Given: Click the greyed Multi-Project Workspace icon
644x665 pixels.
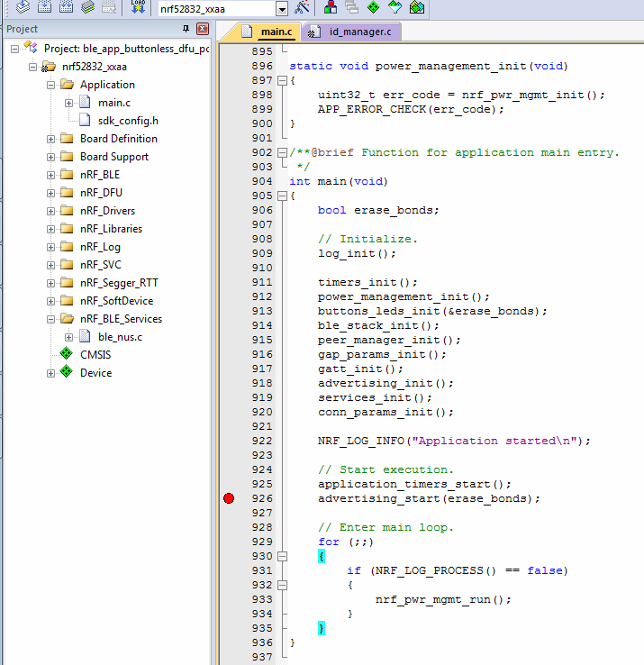Looking at the screenshot, I should tap(351, 7).
